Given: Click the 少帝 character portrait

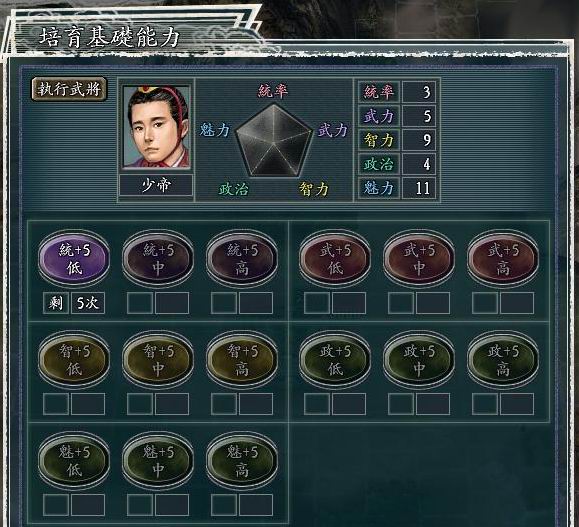Looking at the screenshot, I should pos(156,126).
